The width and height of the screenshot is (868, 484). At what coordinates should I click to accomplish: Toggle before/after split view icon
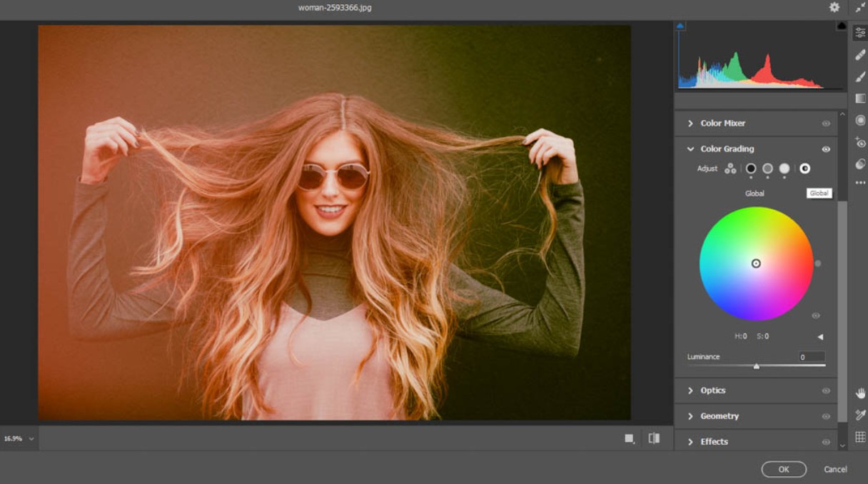click(654, 438)
